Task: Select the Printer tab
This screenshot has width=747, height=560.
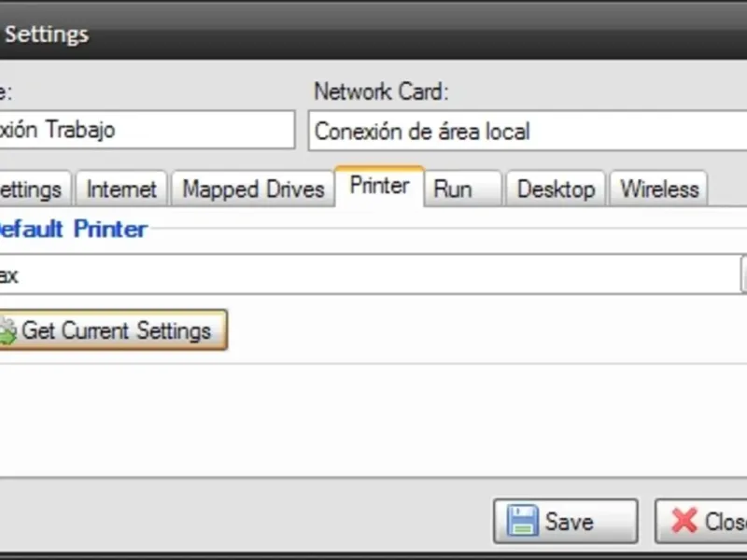Action: (x=379, y=186)
